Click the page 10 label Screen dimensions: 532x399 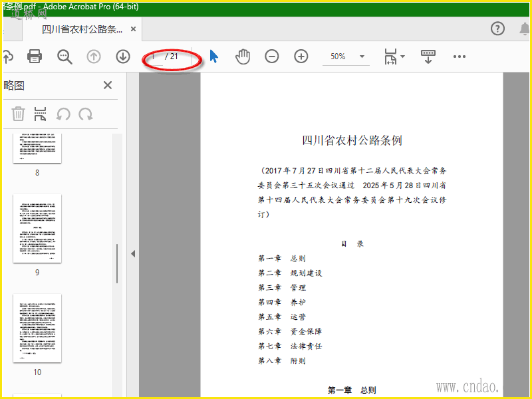point(37,372)
